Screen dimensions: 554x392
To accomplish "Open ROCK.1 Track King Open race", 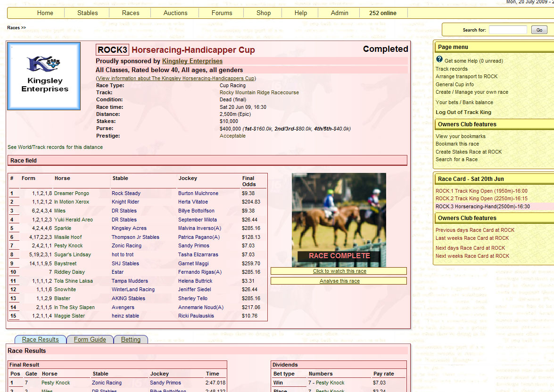I will 475,191.
